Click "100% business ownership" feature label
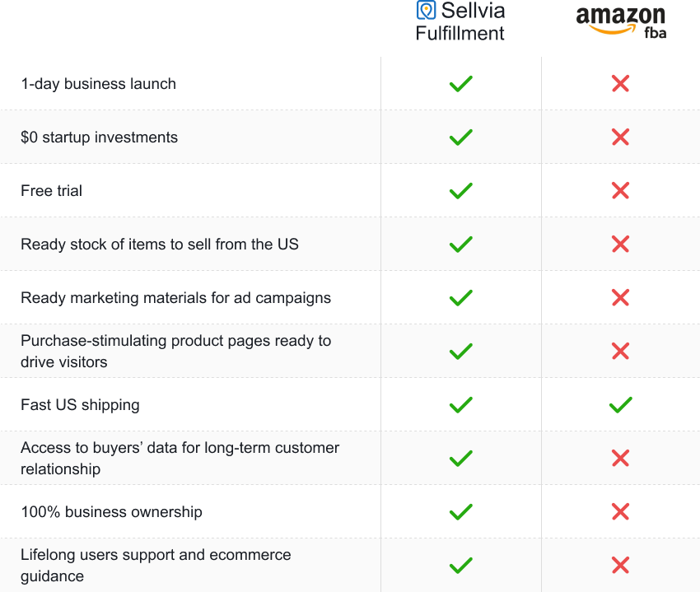Image resolution: width=700 pixels, height=592 pixels. pos(112,511)
